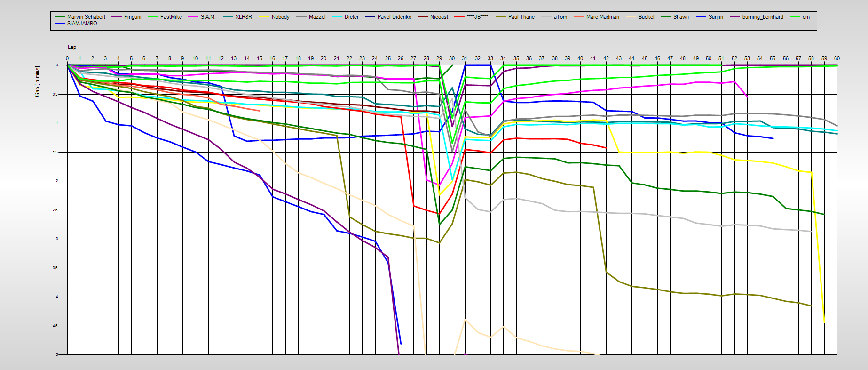Click the FastMike legend label
The width and height of the screenshot is (868, 370).
pos(171,17)
